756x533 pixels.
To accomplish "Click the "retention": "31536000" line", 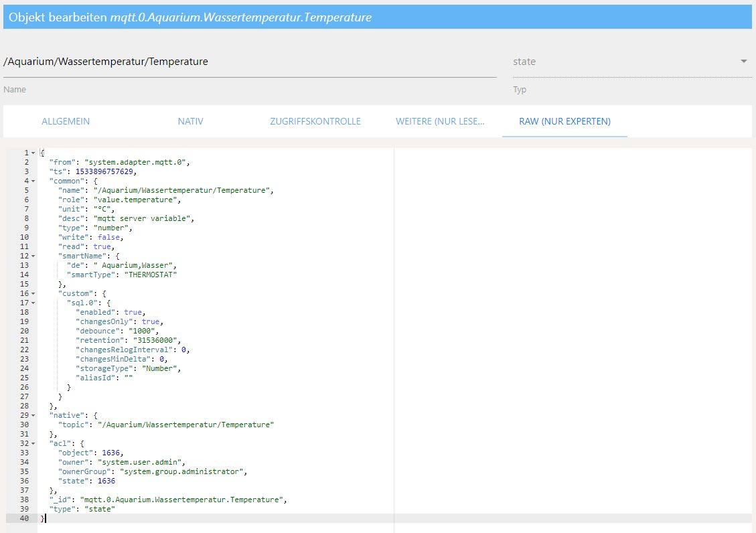I will [x=129, y=340].
